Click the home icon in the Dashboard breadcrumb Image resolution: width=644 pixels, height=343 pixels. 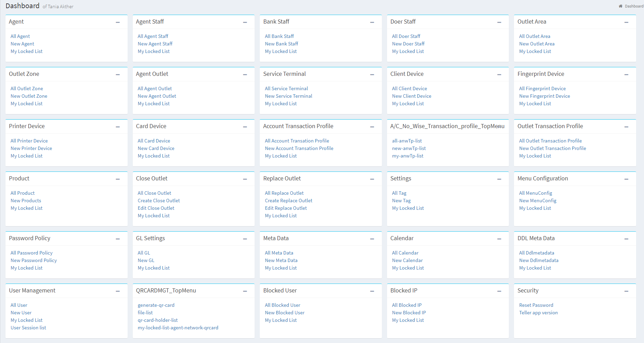[x=620, y=6]
